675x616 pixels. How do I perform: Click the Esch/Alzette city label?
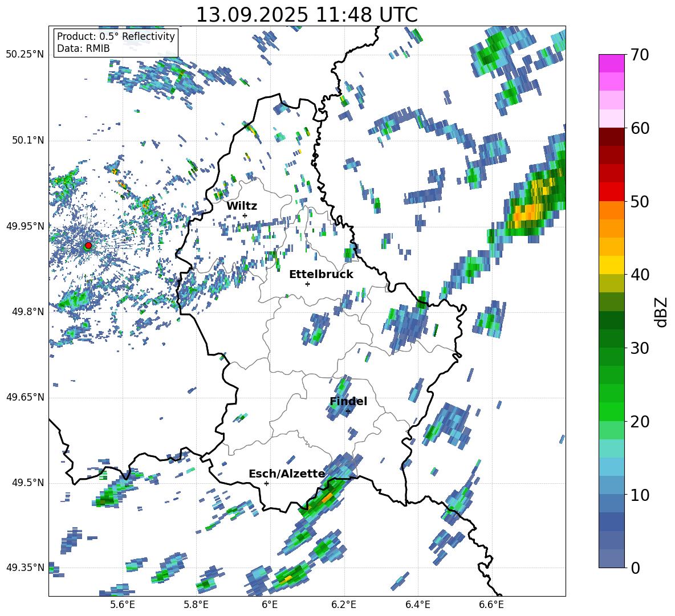(287, 474)
